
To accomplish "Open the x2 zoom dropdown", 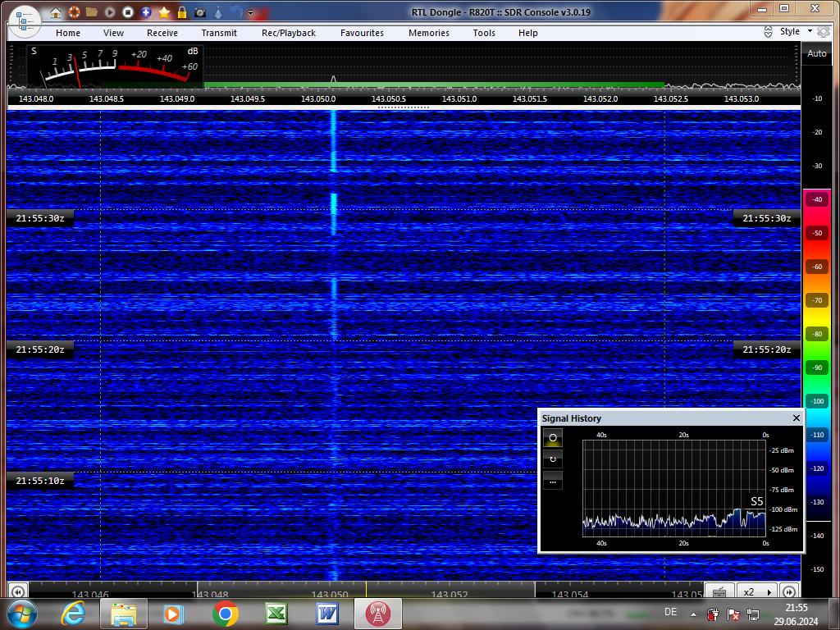I will pos(756,591).
